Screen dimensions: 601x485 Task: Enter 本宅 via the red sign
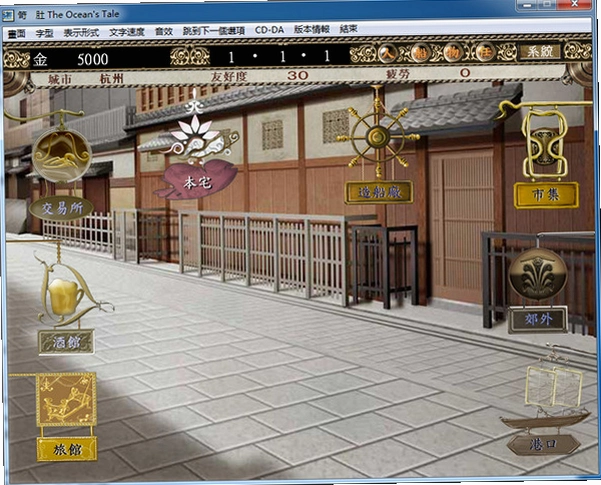(197, 182)
